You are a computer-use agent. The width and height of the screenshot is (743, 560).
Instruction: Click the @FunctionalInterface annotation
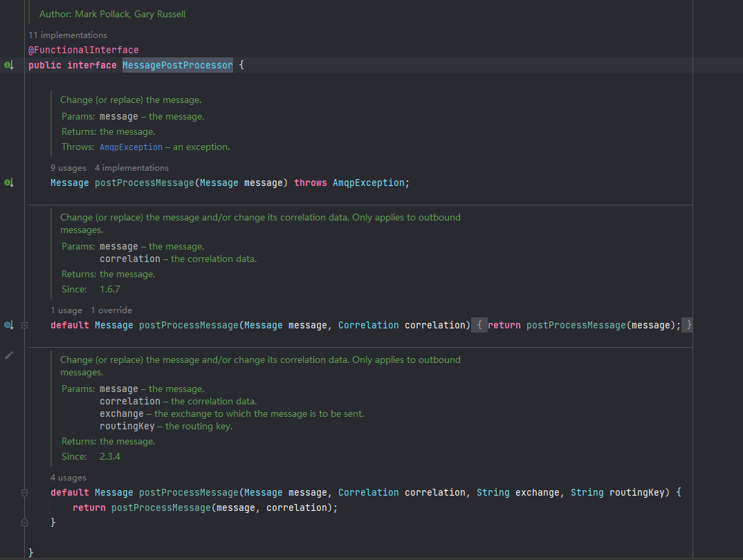(84, 50)
